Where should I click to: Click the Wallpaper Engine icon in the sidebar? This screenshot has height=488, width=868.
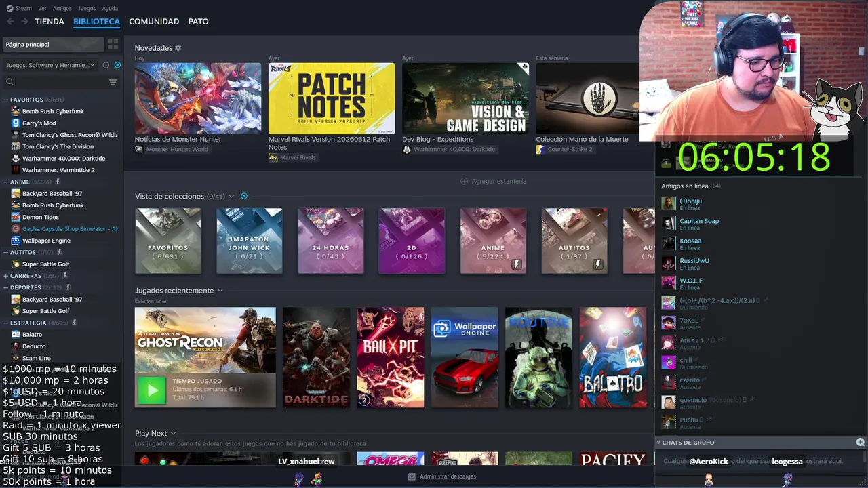(16, 241)
